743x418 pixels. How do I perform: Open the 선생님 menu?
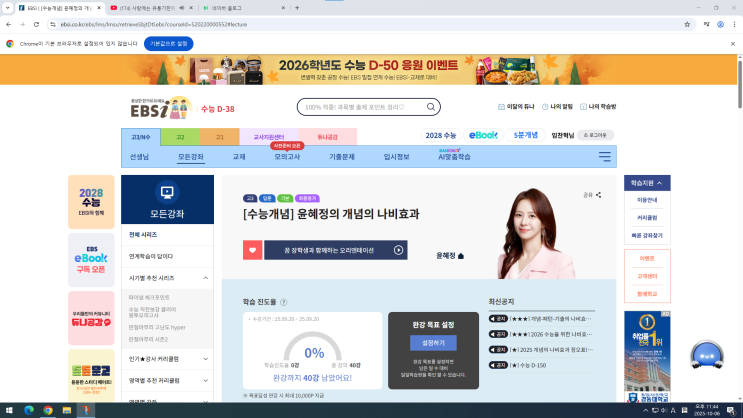click(x=139, y=157)
